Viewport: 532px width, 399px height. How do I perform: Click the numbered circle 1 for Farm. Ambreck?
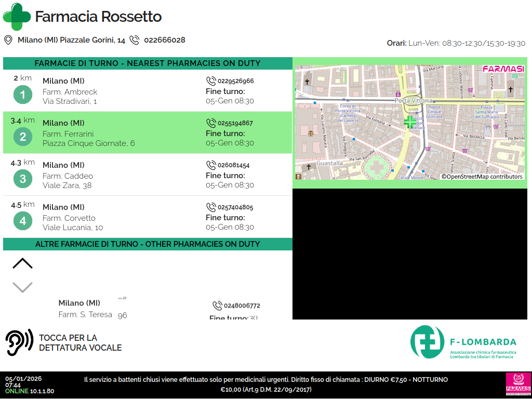click(22, 95)
